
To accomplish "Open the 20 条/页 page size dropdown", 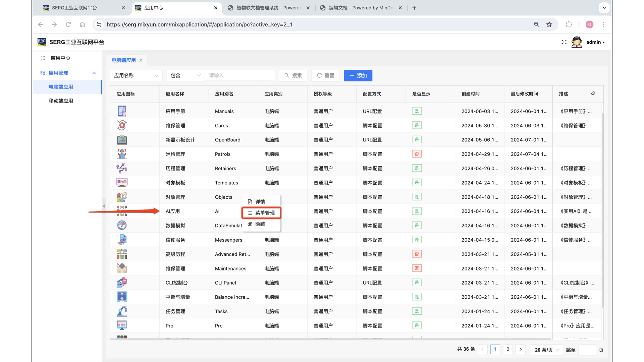I will tap(547, 350).
